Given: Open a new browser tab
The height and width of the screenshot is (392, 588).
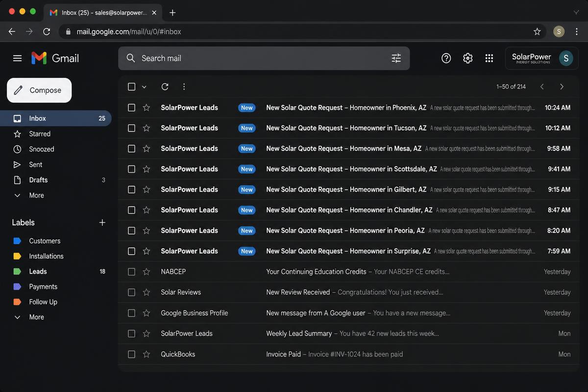Looking at the screenshot, I should click(172, 12).
